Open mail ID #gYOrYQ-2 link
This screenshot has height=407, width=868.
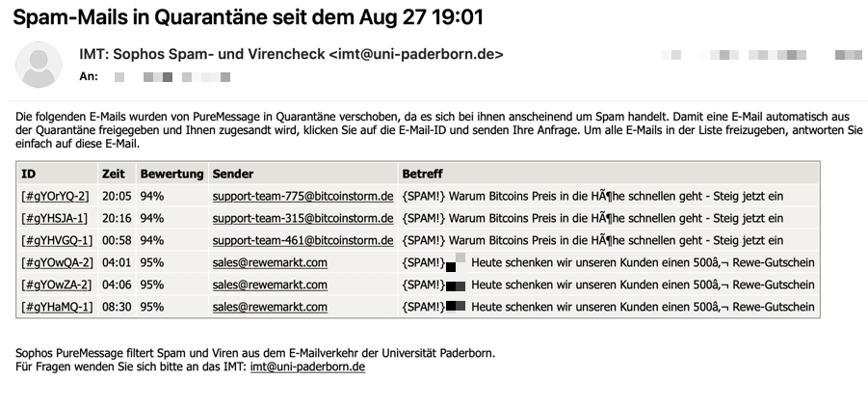55,196
